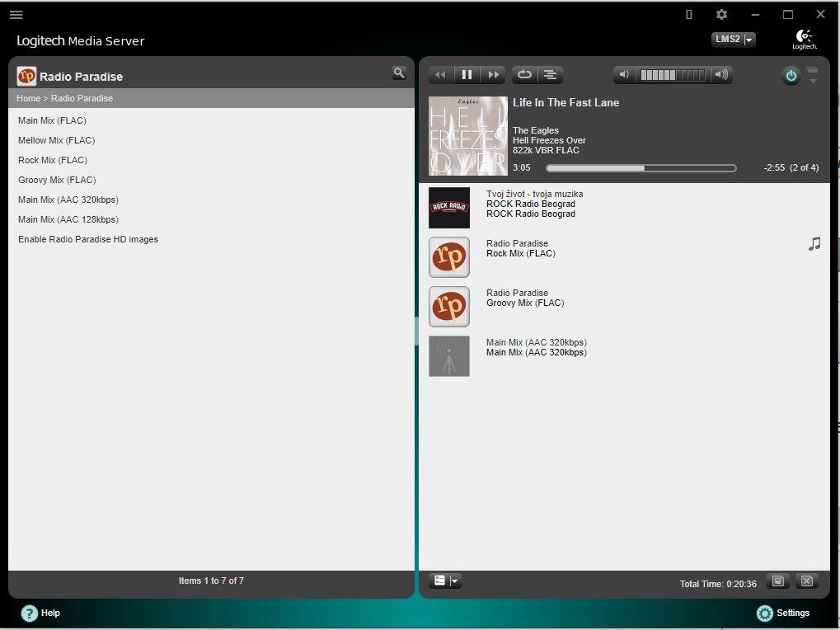Click the radio tower icon for Main Mix
Viewport: 840px width, 630px height.
point(449,356)
